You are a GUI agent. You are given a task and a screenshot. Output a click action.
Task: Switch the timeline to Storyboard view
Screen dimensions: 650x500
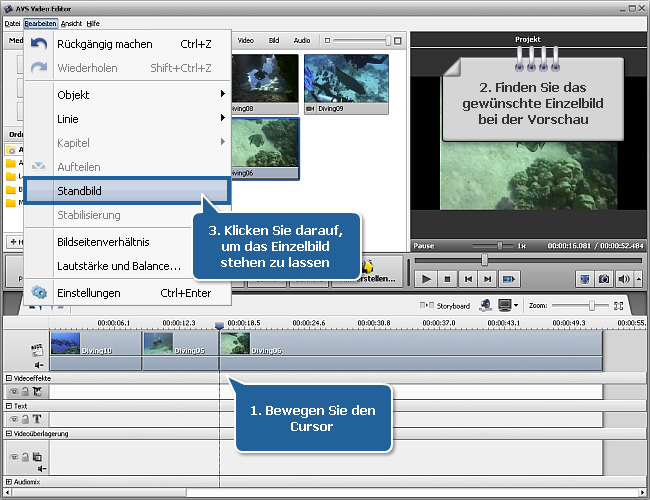pyautogui.click(x=445, y=306)
